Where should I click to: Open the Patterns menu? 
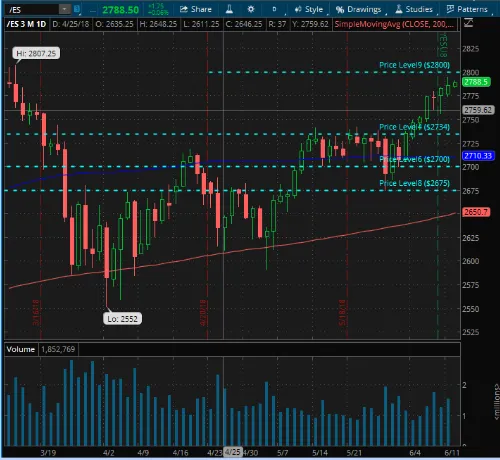(x=467, y=9)
